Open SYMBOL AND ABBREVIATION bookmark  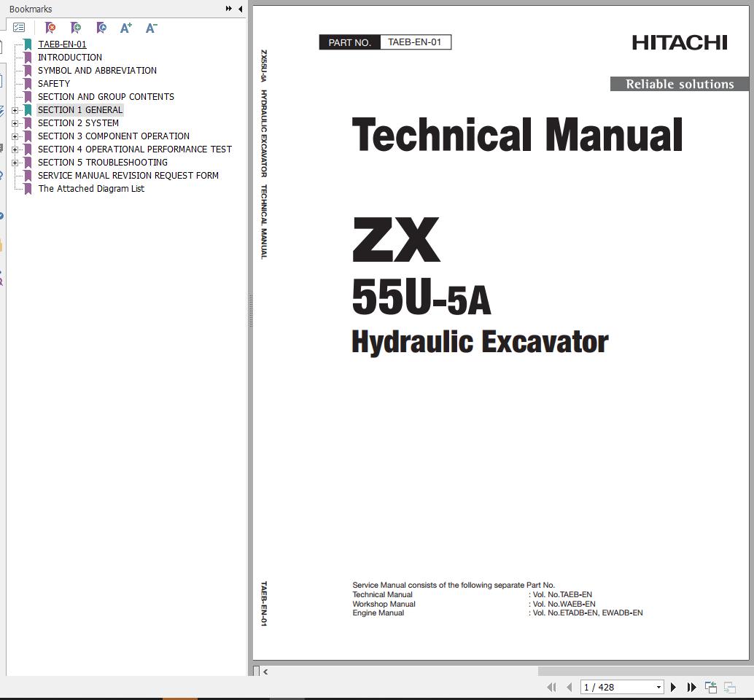pos(97,70)
